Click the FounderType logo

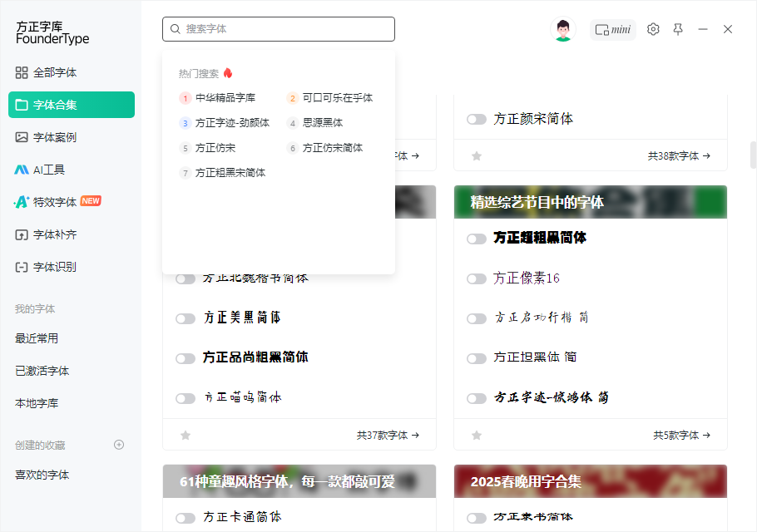[x=52, y=32]
